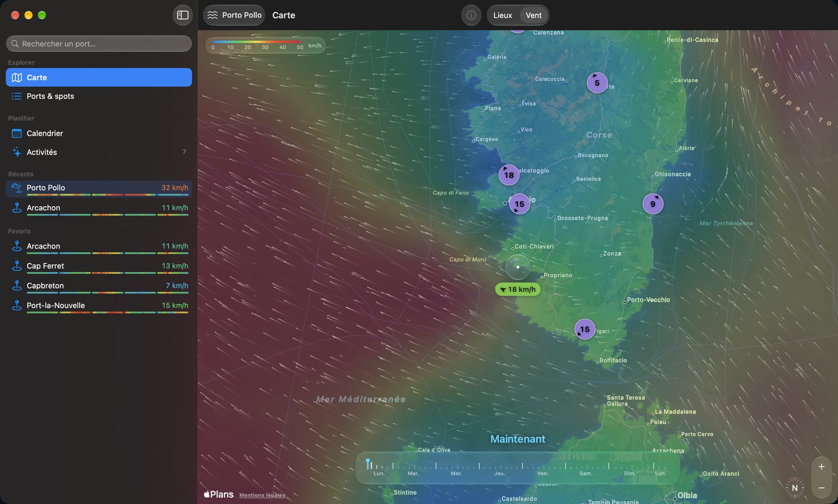
Task: Click the Calendrier calendar icon
Action: point(17,133)
